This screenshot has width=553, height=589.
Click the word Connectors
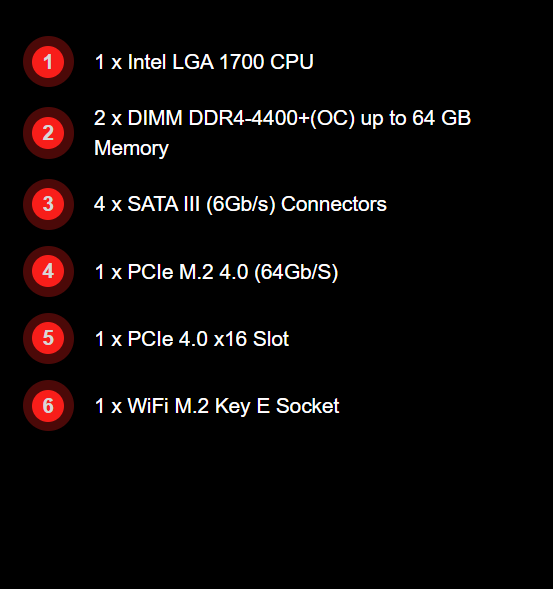pyautogui.click(x=334, y=204)
